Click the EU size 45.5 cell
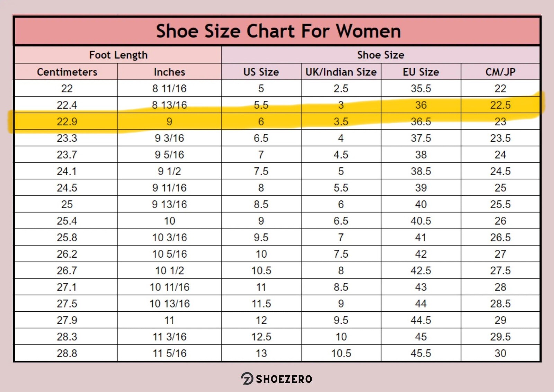The image size is (554, 392). 421,353
